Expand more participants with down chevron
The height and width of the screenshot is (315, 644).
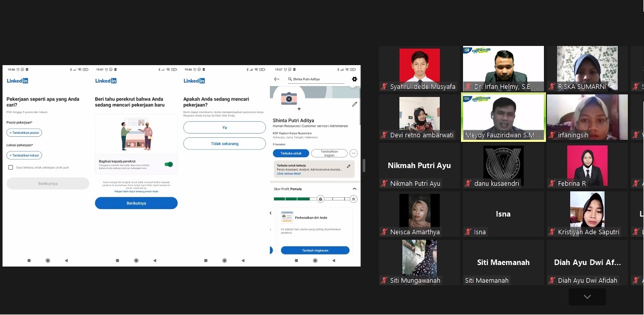[587, 297]
